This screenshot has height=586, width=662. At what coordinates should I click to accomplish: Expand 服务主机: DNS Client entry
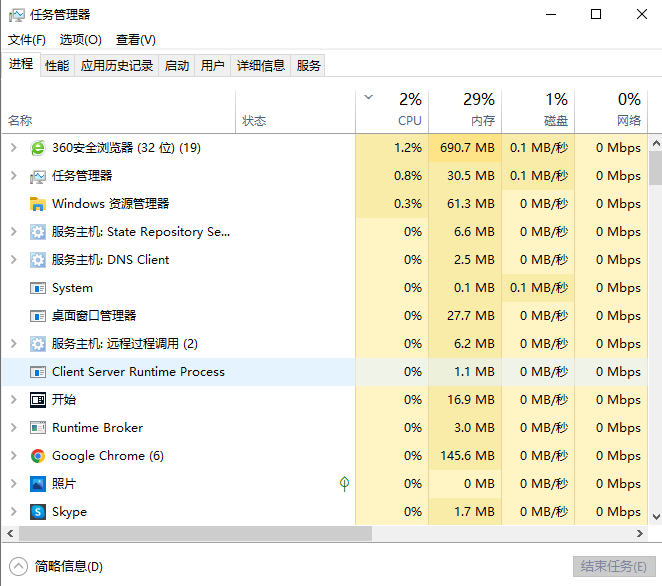click(x=13, y=260)
